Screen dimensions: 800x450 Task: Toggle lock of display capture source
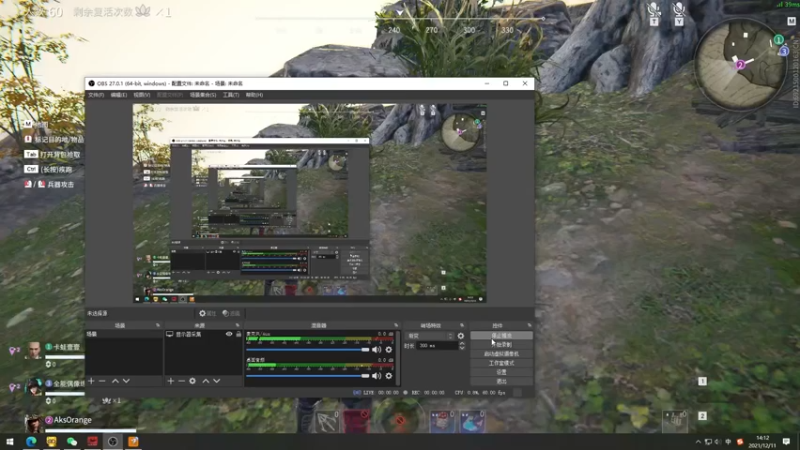pyautogui.click(x=238, y=334)
